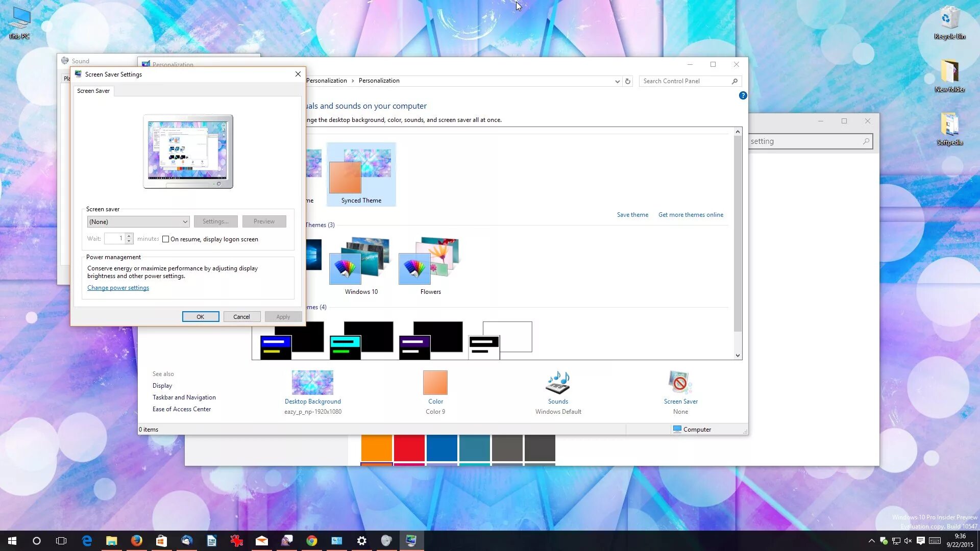Open the Settings gear in taskbar

point(362,541)
